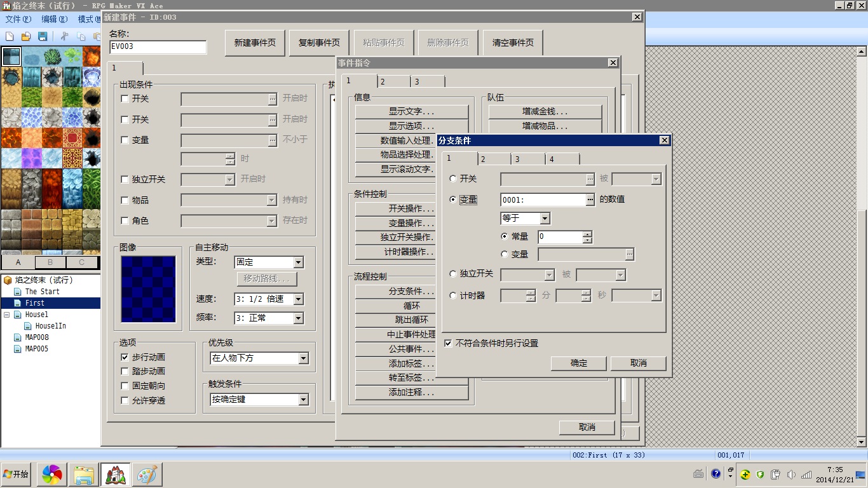This screenshot has height=488, width=868.
Task: Pick the green grass tuft tile
Action: pyautogui.click(x=52, y=57)
